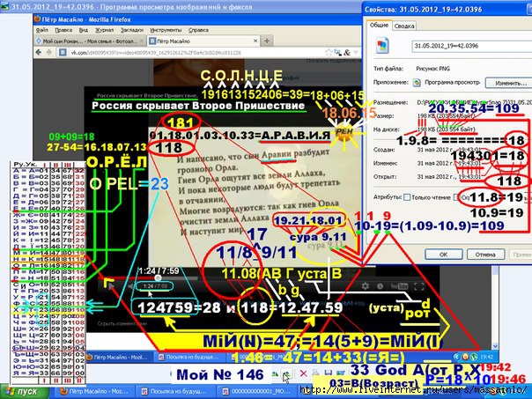Open the Закладки menu in Firefox
532x399 pixels.
coord(132,30)
